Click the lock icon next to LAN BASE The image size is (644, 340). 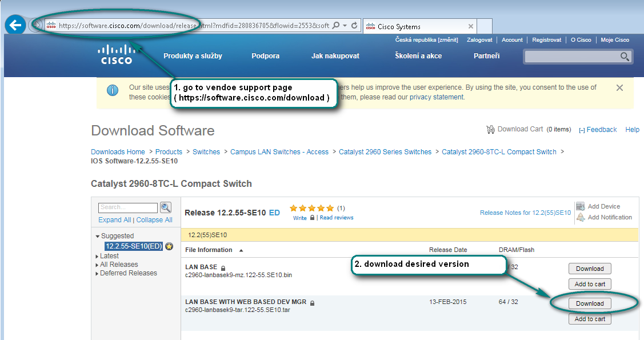[223, 268]
